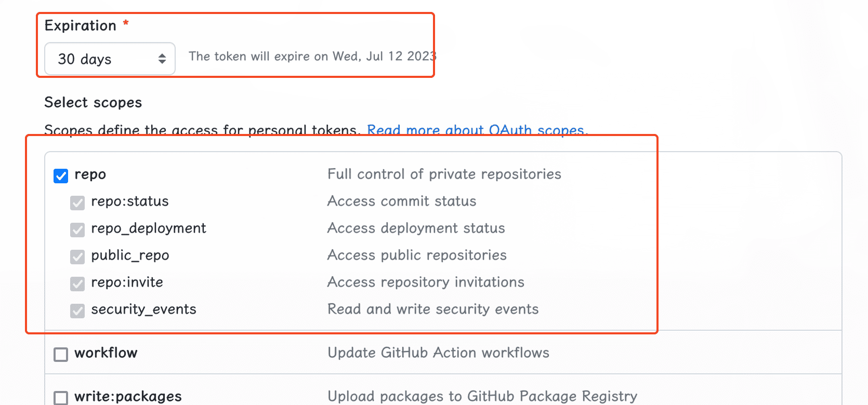This screenshot has height=405, width=868.
Task: Click the security_events checkbox
Action: click(x=77, y=310)
